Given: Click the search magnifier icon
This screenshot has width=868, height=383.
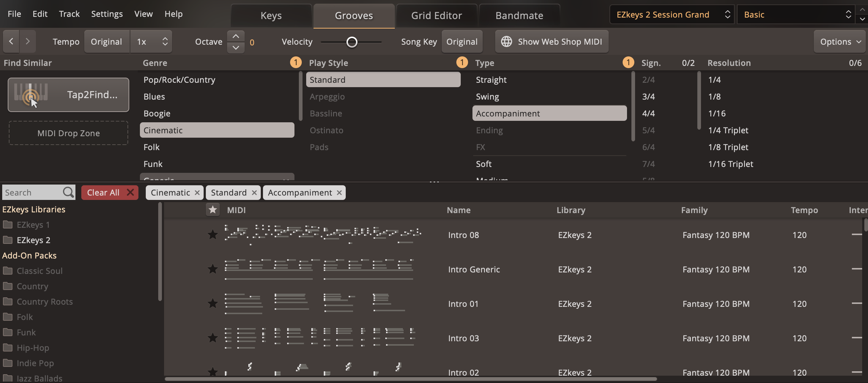Looking at the screenshot, I should tap(68, 192).
